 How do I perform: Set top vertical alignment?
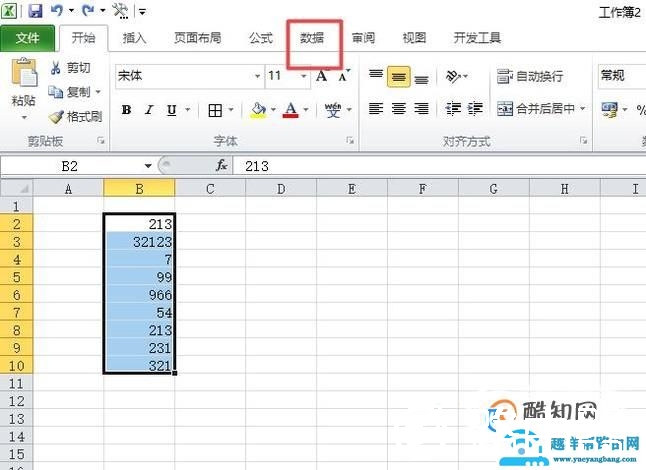pyautogui.click(x=376, y=76)
